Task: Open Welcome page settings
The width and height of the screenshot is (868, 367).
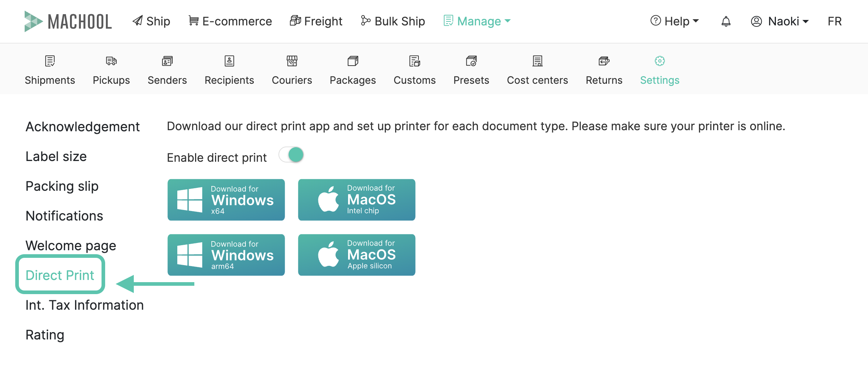Action: pos(71,246)
